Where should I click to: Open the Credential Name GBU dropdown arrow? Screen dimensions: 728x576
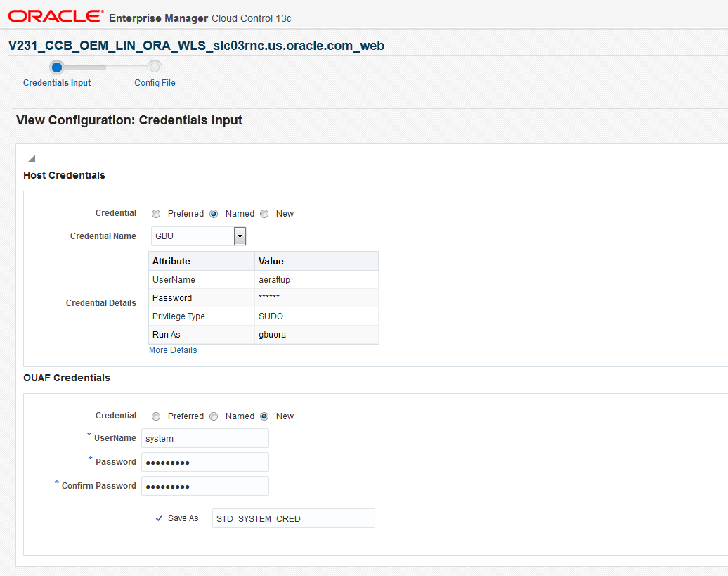(240, 236)
